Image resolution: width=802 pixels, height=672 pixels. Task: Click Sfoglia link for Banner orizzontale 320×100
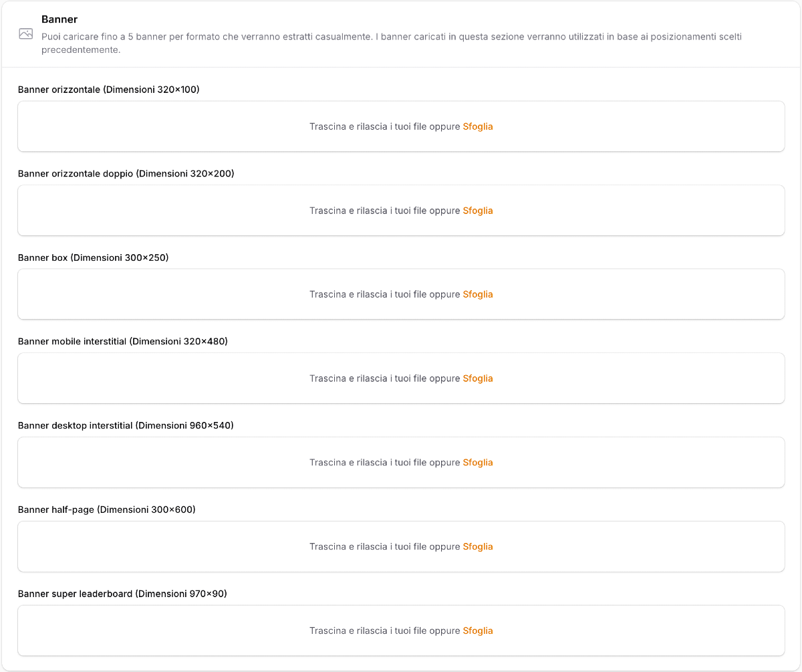pos(478,126)
